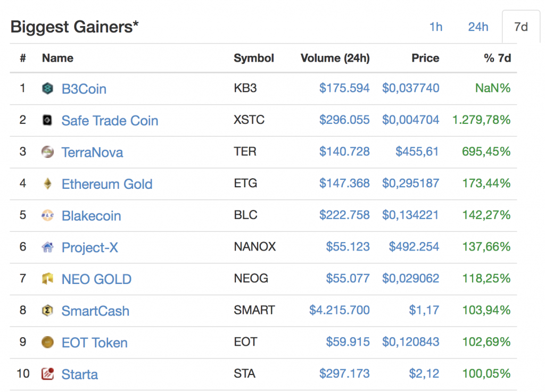
Task: Click the Safe Trade Coin logo icon
Action: [47, 120]
